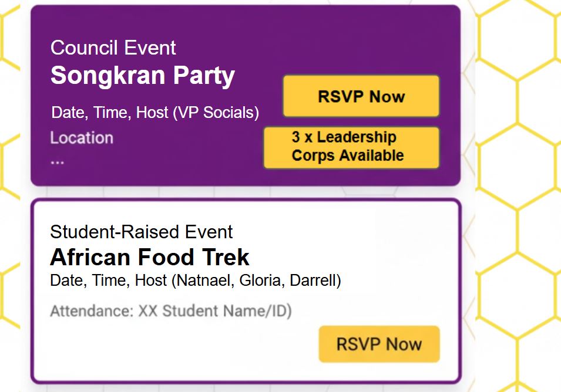
Task: Click the Location text on purple card
Action: [82, 138]
